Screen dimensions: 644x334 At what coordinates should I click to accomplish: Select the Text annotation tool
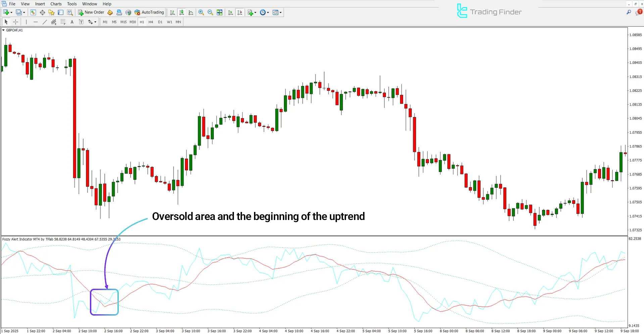(72, 22)
